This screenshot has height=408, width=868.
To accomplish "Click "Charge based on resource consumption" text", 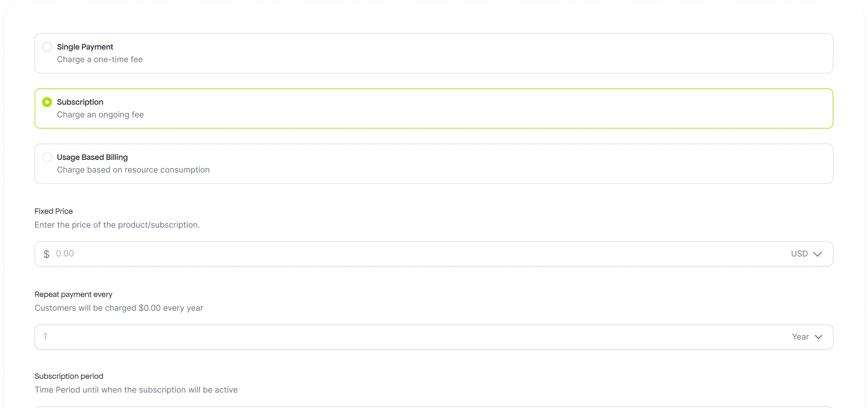I will pos(133,170).
